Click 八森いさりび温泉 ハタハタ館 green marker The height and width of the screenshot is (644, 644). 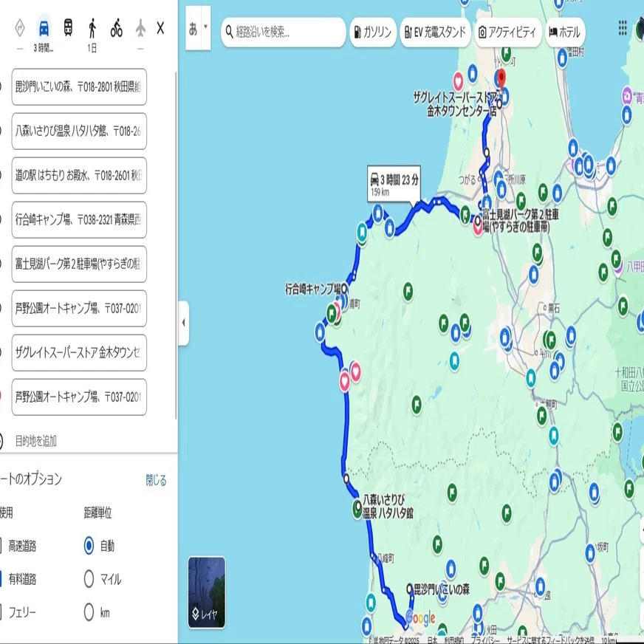point(357,509)
